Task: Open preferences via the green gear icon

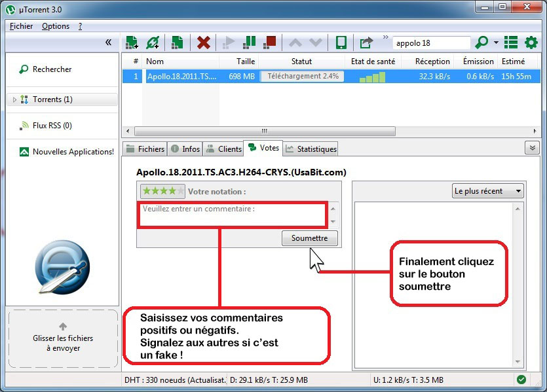Action: 531,43
